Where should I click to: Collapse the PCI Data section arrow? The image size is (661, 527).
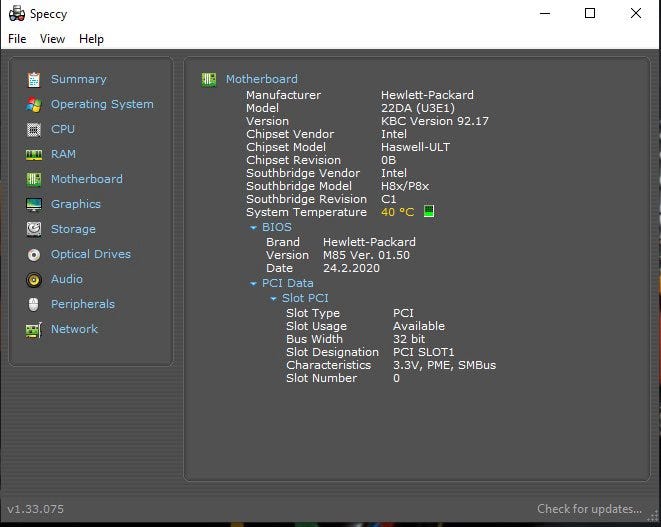click(253, 284)
